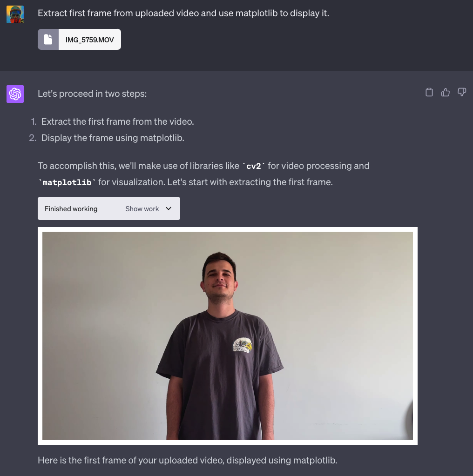Open the extracted video frame image
The width and height of the screenshot is (473, 476).
pos(227,335)
